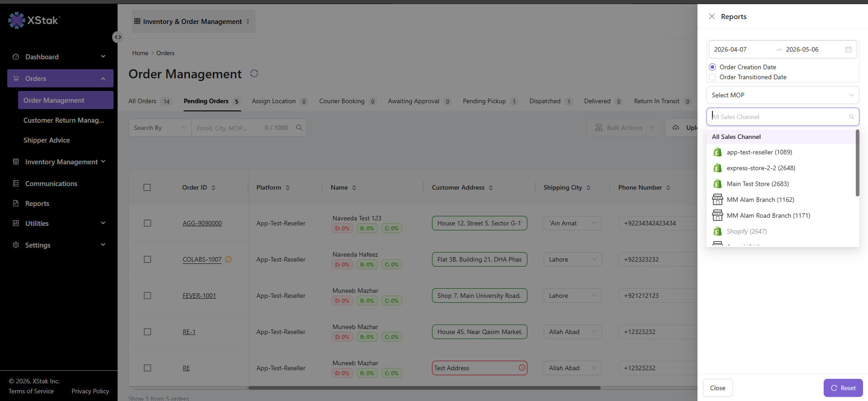868x401 pixels.
Task: Check the box for order AGG-9090000
Action: pyautogui.click(x=147, y=223)
